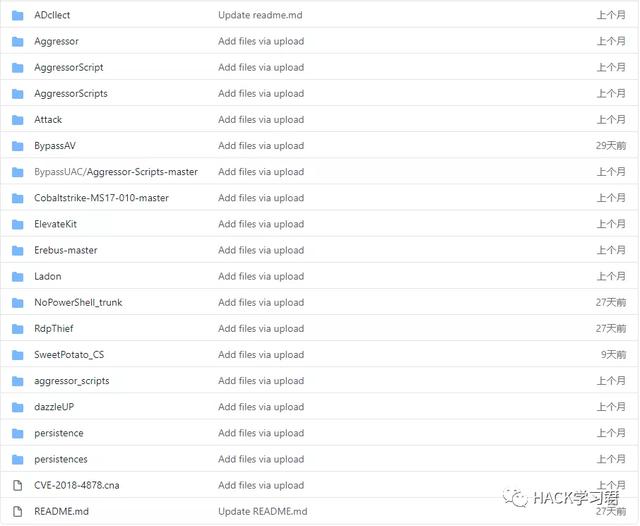Open 'Add files via upload' commit for Ladon

(x=261, y=276)
